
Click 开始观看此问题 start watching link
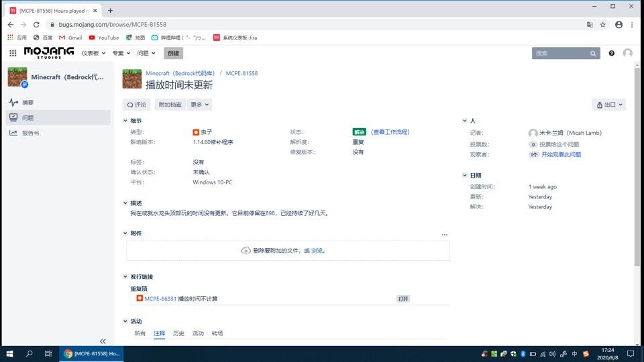(561, 154)
